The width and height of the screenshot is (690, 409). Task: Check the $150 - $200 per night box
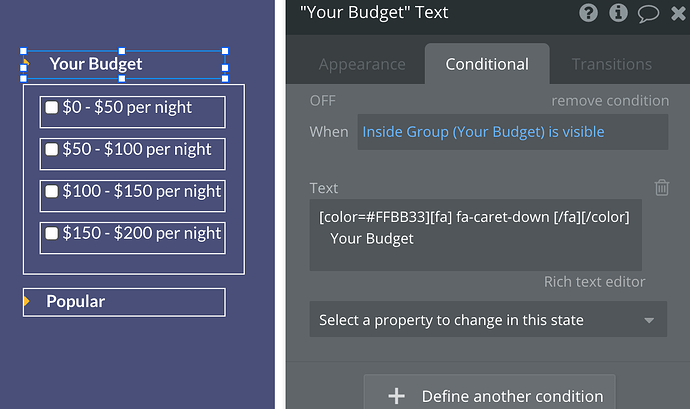(x=52, y=234)
